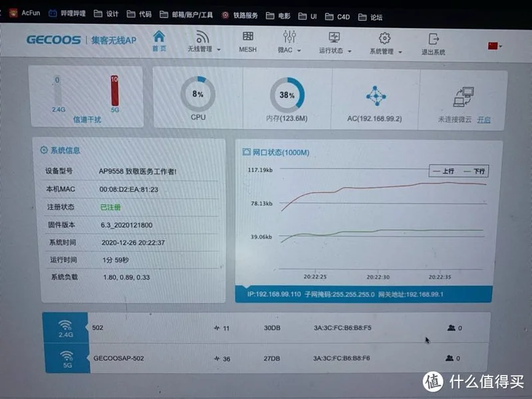Click the IP:192.168.99.110 info bar
Viewport: 532px width, 399px height.
pos(363,294)
